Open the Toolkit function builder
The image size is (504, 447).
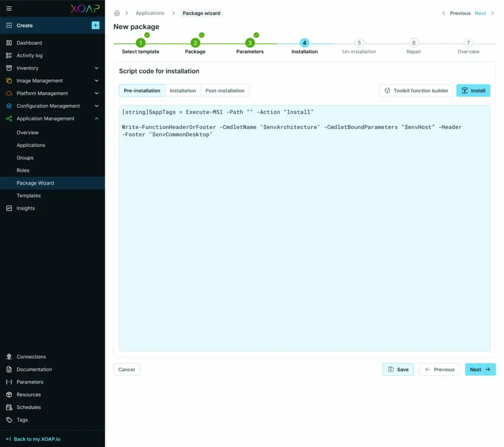point(416,91)
